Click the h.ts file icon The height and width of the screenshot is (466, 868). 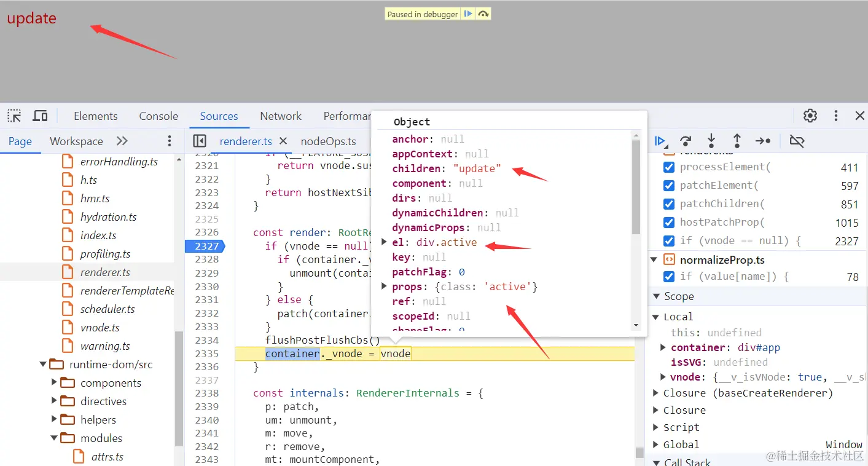tap(68, 180)
